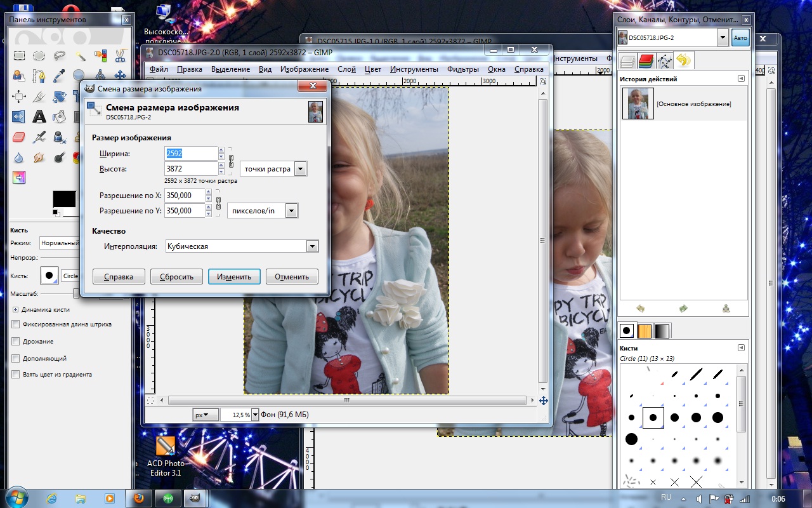Reset to default black and white colors

coord(55,212)
